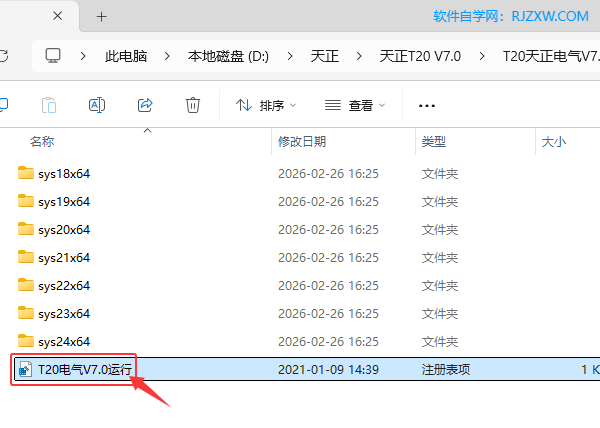Select the sys19x64 folder name
This screenshot has height=428, width=600.
64,202
